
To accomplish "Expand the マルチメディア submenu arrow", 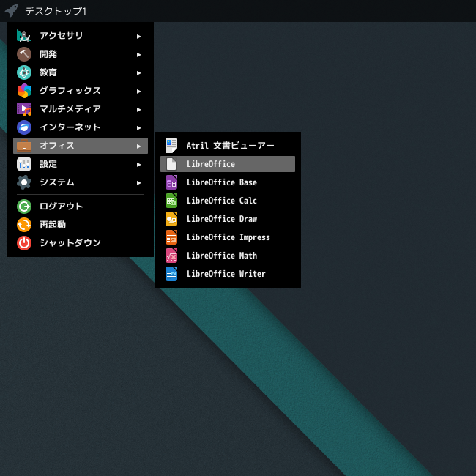I will point(138,110).
